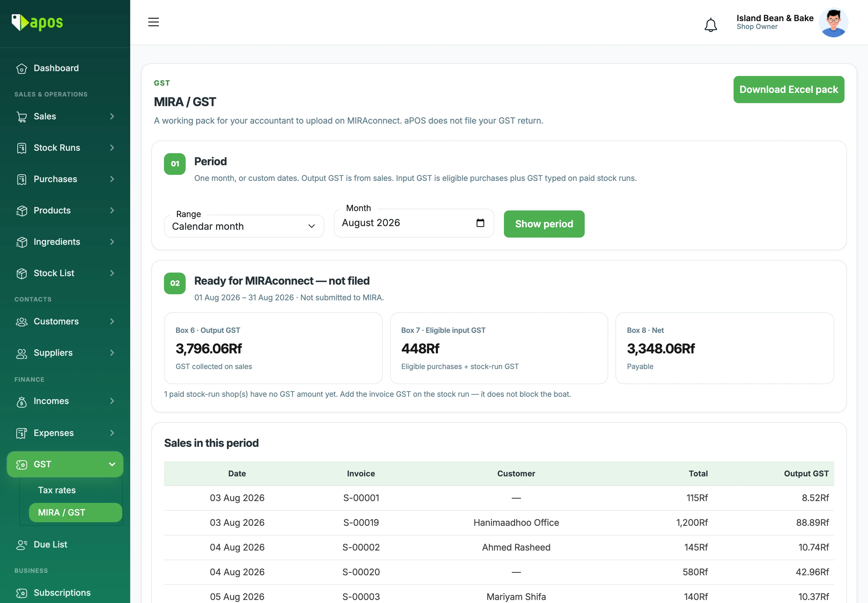Collapse the GST submenu chevron
The image size is (868, 603).
coord(112,464)
